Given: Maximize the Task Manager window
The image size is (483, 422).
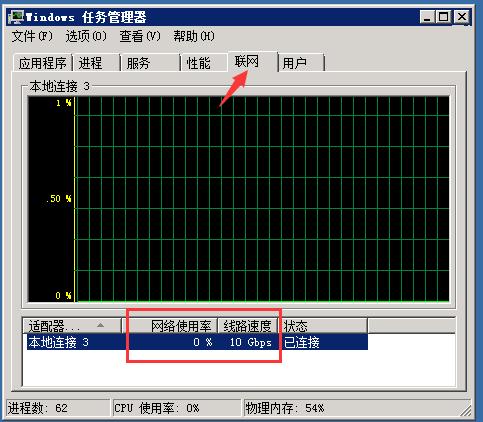Looking at the screenshot, I should click(443, 17).
